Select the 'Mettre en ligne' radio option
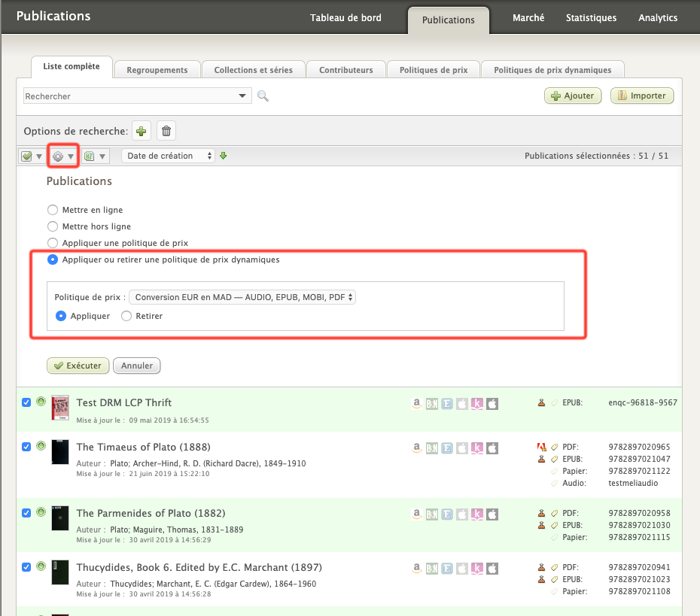This screenshot has height=616, width=700. point(53,210)
